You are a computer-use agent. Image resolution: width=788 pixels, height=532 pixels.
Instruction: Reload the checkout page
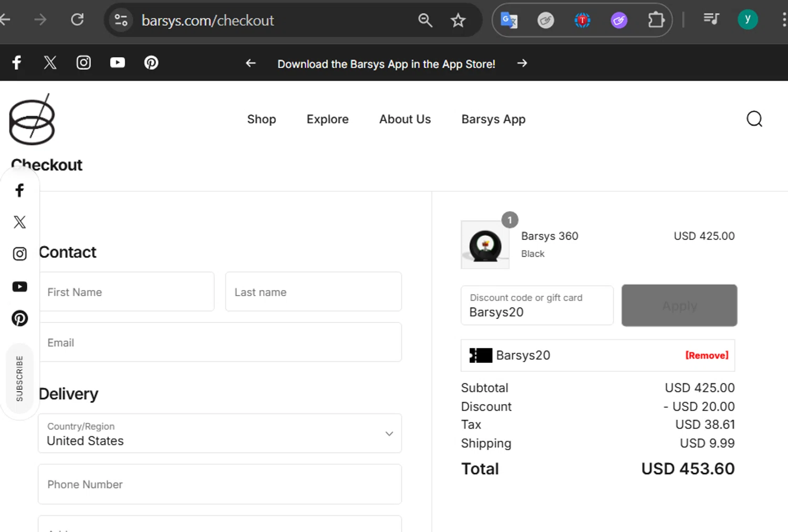coord(77,20)
